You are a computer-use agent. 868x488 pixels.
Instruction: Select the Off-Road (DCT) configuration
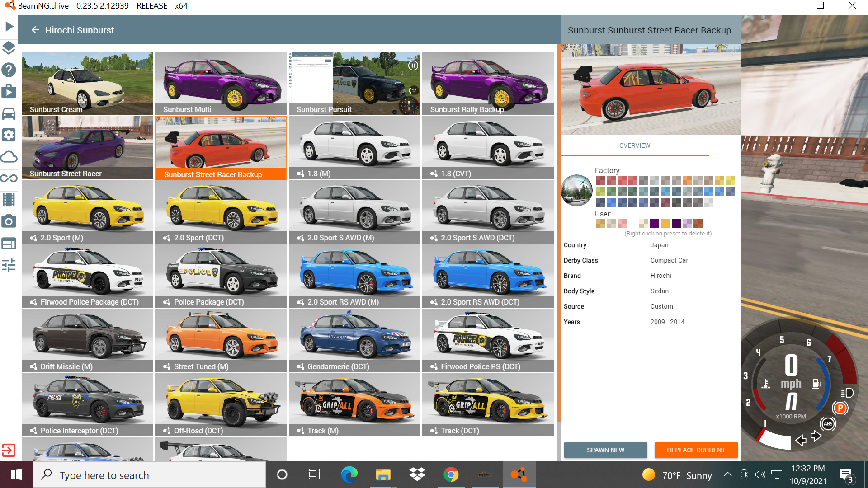point(221,404)
